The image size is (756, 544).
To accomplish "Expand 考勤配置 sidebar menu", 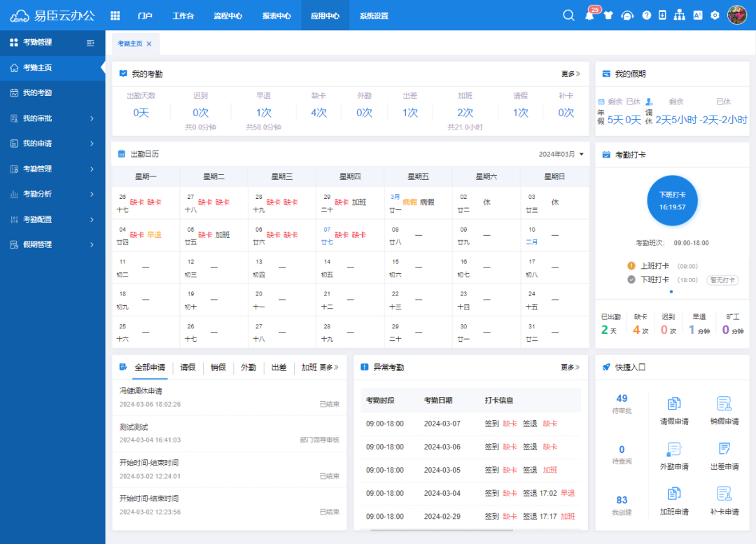I will pyautogui.click(x=52, y=219).
